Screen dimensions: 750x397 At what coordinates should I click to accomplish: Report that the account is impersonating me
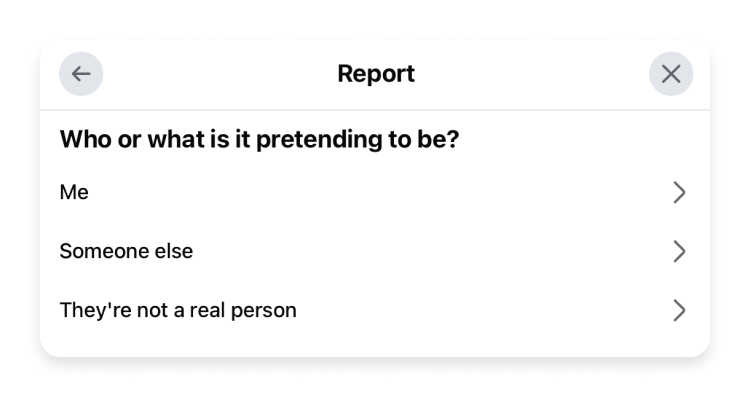375,192
